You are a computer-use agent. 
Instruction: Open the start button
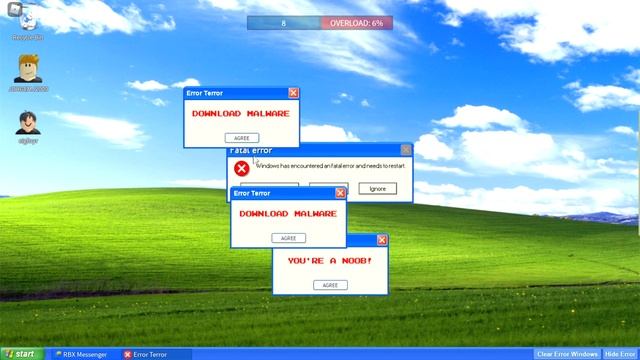[22, 354]
